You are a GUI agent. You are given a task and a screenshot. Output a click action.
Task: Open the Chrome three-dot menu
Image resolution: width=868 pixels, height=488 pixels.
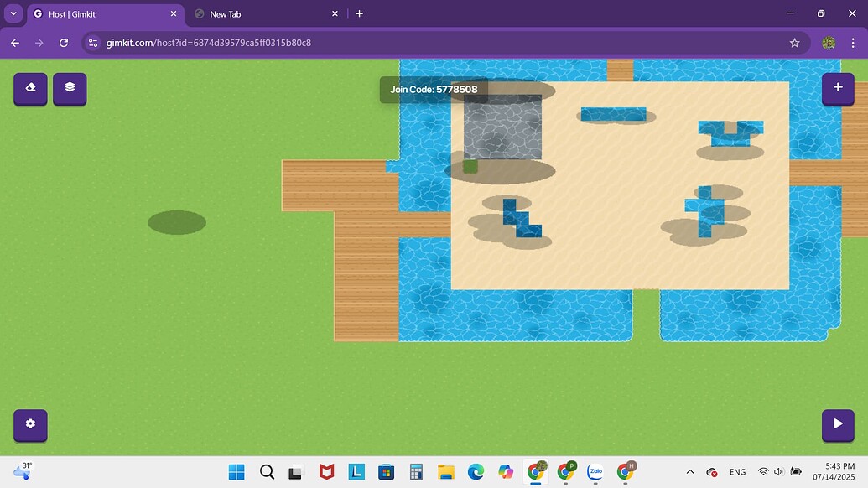tap(855, 43)
